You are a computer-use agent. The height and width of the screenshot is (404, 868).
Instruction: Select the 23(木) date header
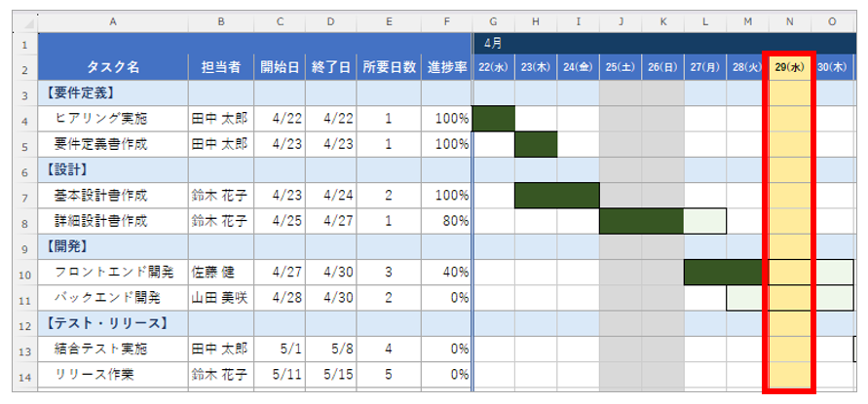click(x=536, y=67)
